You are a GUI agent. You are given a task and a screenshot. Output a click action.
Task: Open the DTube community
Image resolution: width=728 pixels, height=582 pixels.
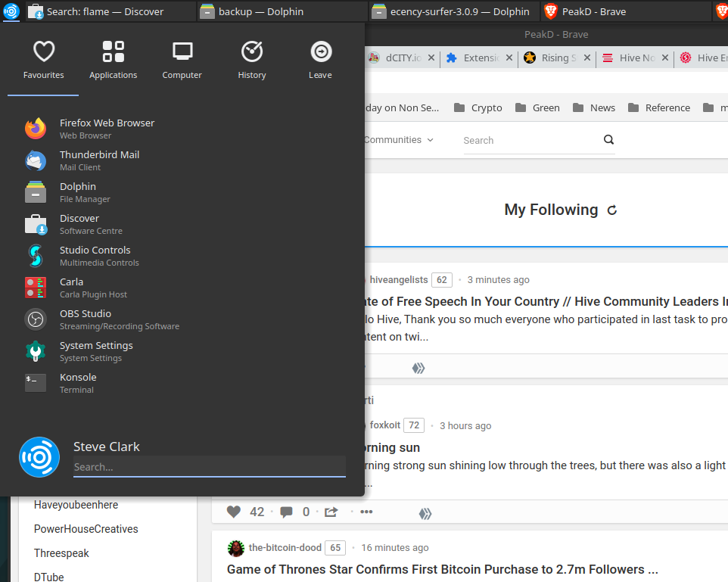pyautogui.click(x=48, y=577)
